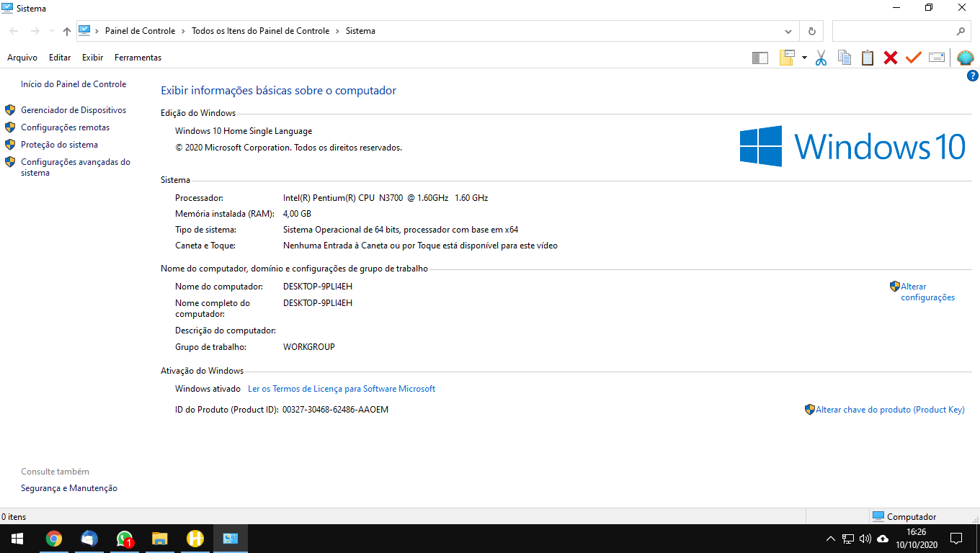
Task: Click the orange checkmark Properties icon
Action: pos(914,58)
